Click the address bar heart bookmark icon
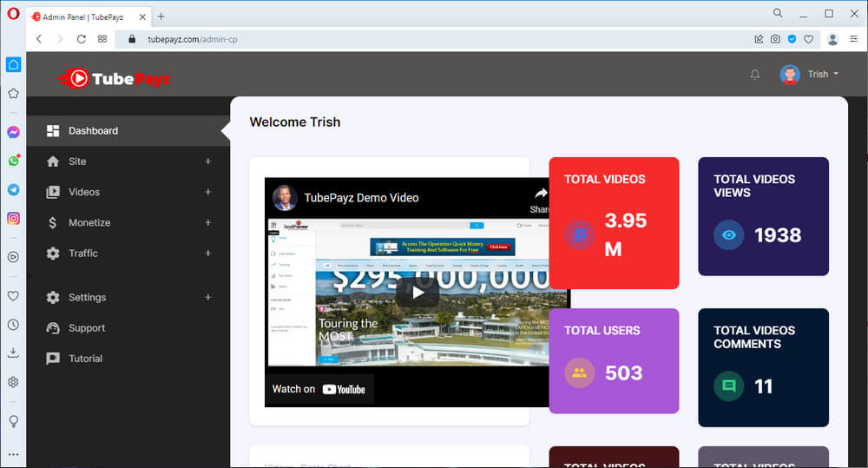868x468 pixels. (809, 39)
